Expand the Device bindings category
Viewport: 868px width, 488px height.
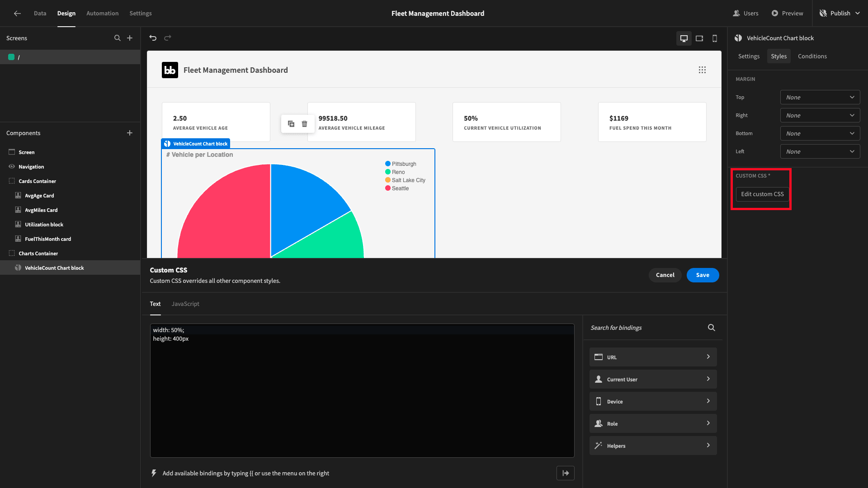point(653,401)
